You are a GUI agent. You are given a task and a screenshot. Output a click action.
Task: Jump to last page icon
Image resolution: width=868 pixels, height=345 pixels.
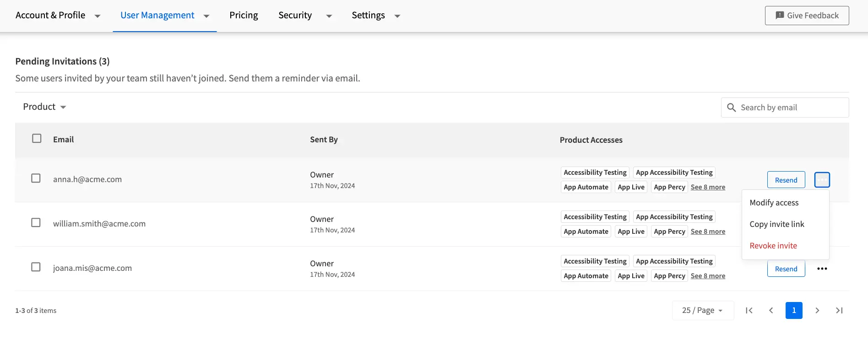pyautogui.click(x=839, y=310)
